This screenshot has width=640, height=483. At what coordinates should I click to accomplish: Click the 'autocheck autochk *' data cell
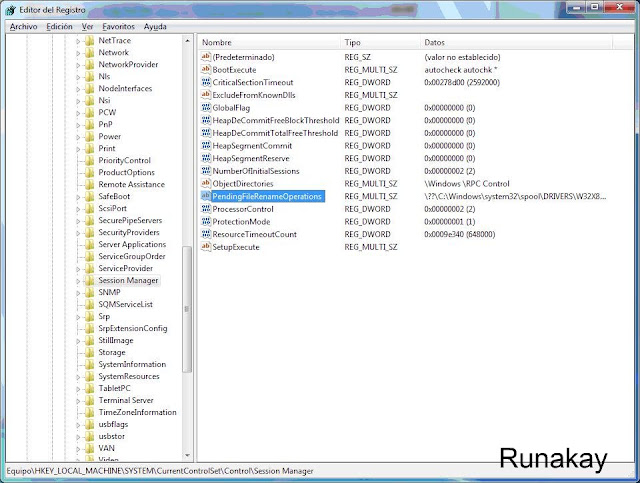tap(460, 69)
